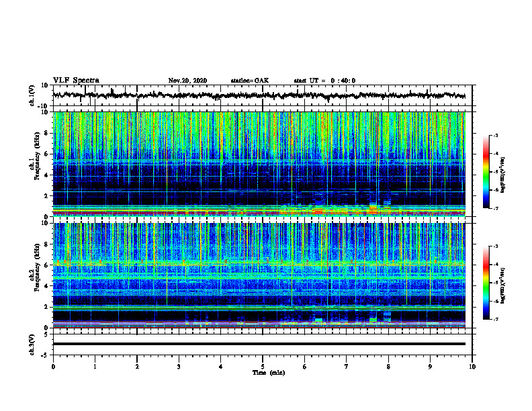Click time axis tick label "6"

pos(305,367)
